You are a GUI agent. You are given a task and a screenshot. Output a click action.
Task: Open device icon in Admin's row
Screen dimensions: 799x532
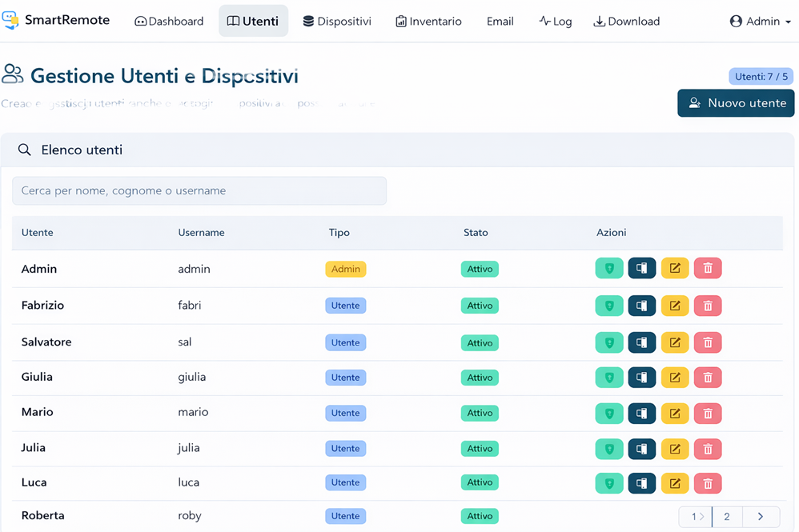pos(642,269)
